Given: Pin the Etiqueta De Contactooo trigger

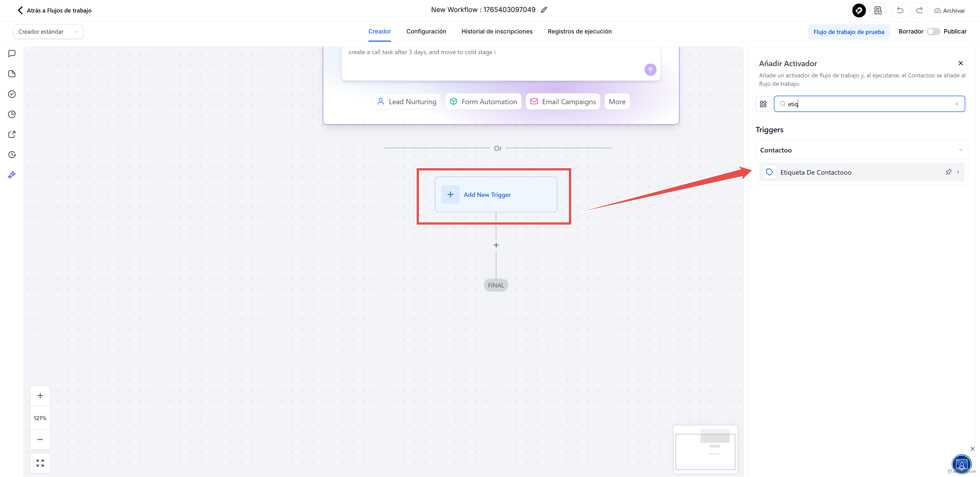Looking at the screenshot, I should (x=948, y=172).
